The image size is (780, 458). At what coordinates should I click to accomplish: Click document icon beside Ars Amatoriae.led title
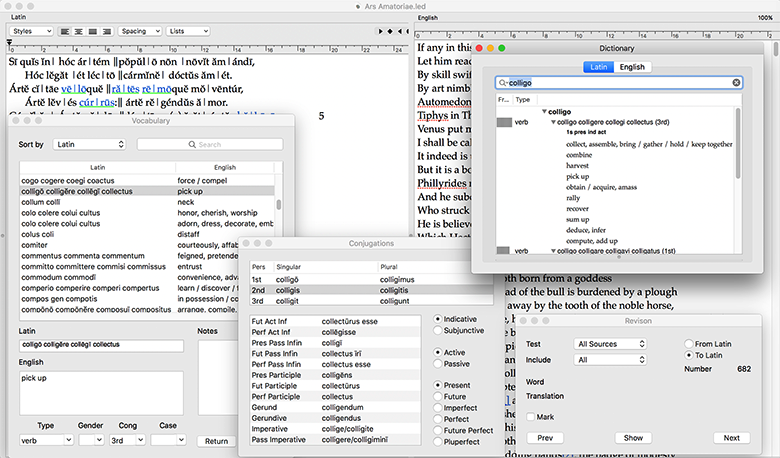pos(358,6)
